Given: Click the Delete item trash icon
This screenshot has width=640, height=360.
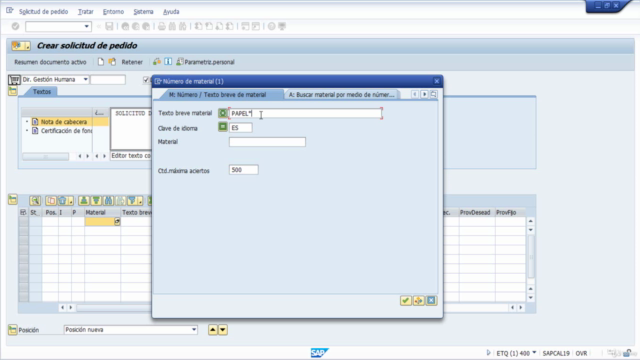Looking at the screenshot, I should 62,200.
